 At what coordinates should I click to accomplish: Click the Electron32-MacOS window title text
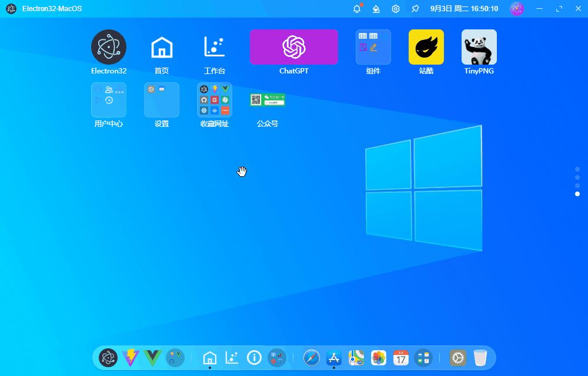click(x=52, y=9)
